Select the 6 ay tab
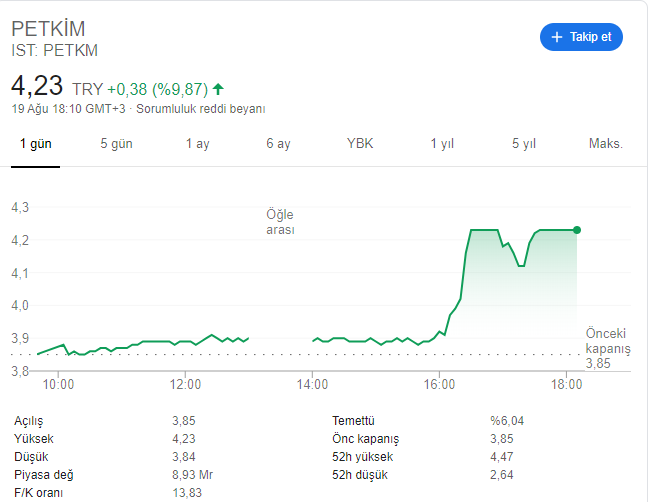This screenshot has width=649, height=502. point(278,144)
